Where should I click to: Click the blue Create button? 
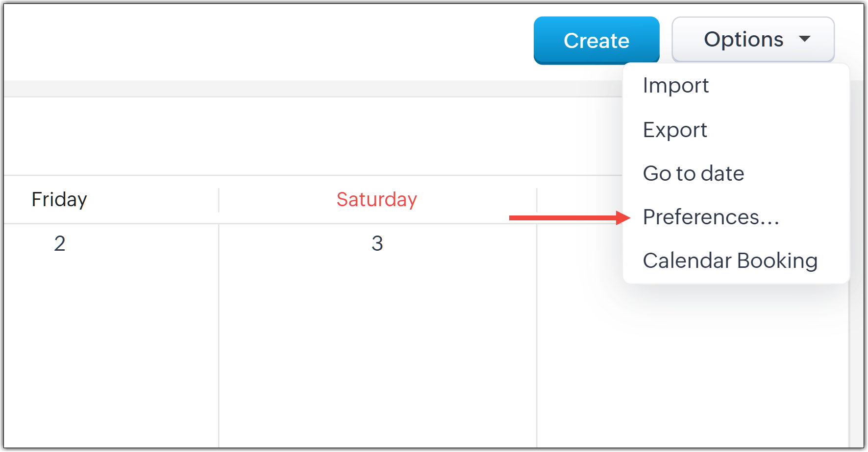pos(596,40)
